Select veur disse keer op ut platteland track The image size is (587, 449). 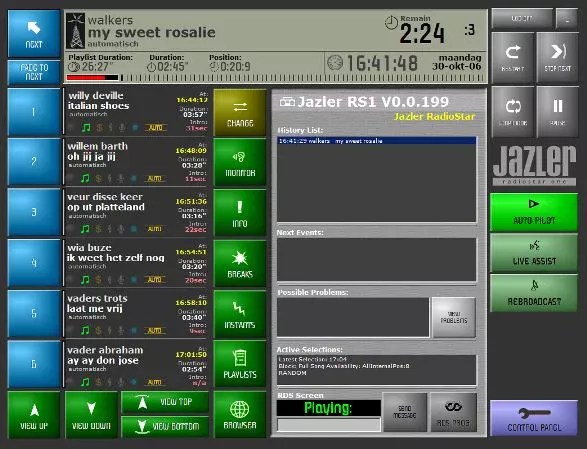coord(137,213)
